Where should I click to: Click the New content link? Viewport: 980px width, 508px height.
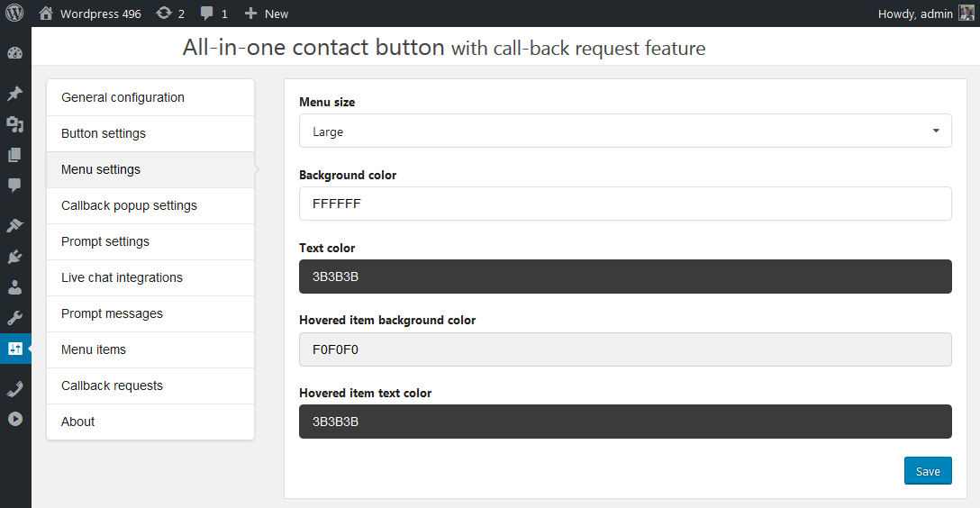coord(267,14)
